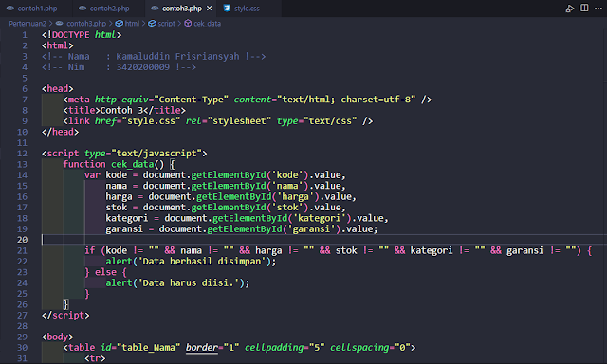607x364 pixels.
Task: Click the PHP icon on contoh2.php tab
Action: click(x=83, y=9)
